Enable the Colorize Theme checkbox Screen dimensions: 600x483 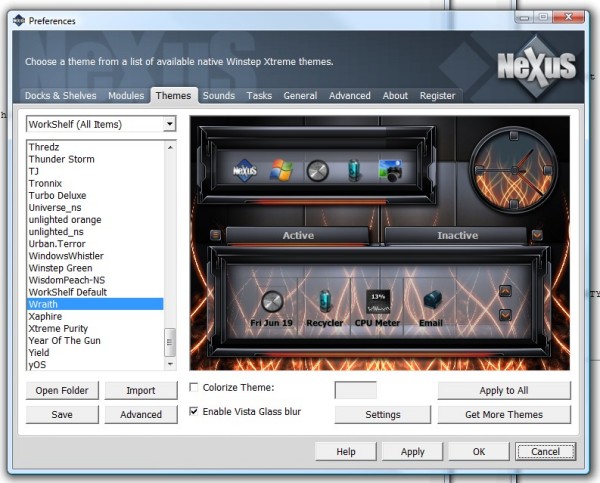coord(194,387)
